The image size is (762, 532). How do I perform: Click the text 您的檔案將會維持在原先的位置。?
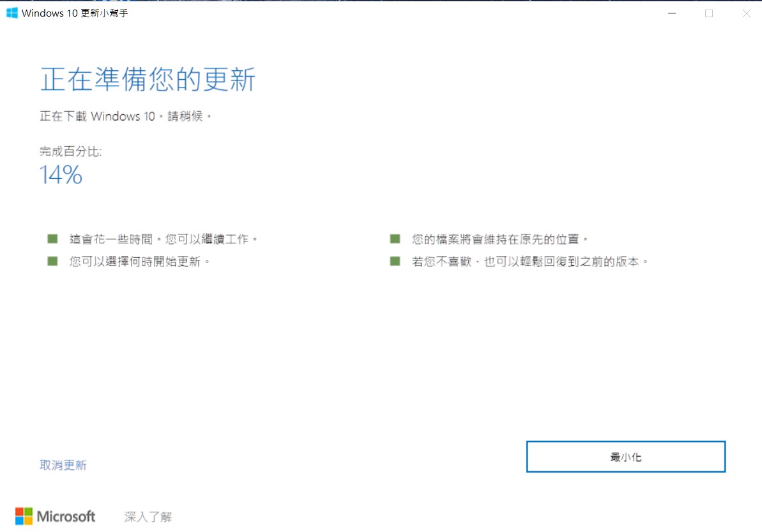point(500,239)
